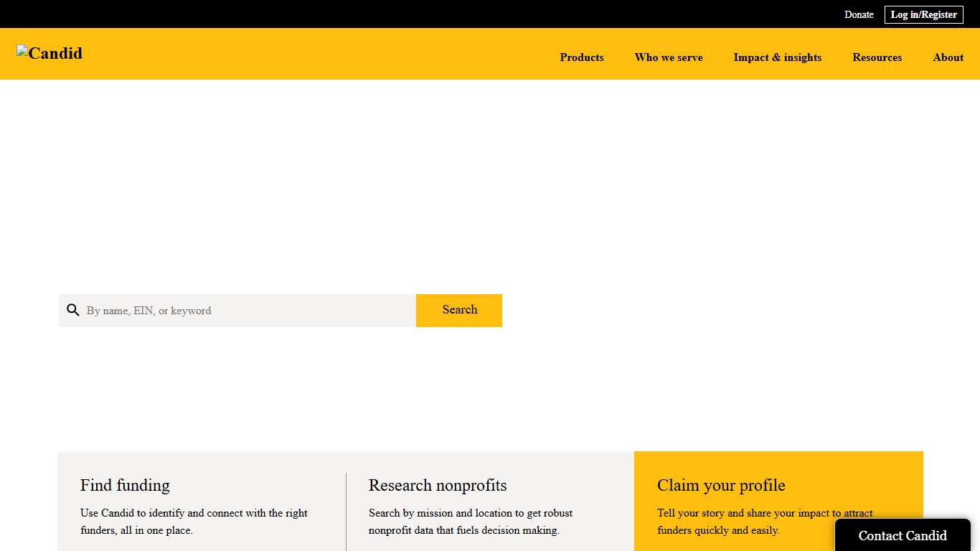Click the Claim your profile heading

click(721, 485)
